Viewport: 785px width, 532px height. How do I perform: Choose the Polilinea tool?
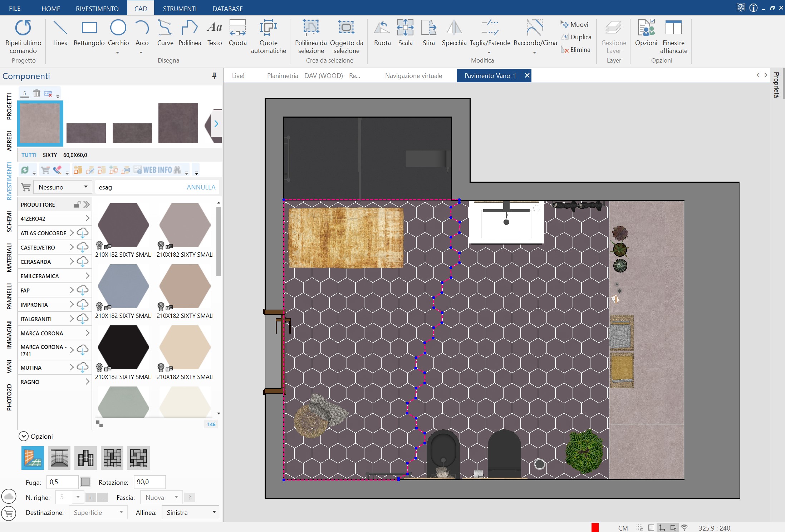tap(190, 33)
